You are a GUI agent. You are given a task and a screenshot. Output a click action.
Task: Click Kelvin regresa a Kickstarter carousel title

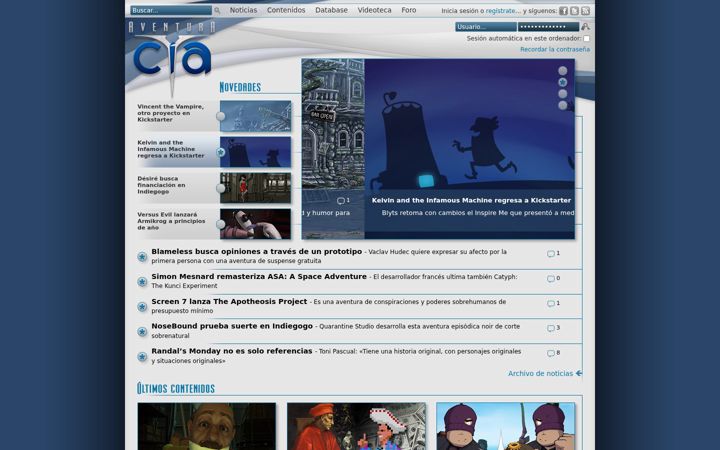pos(472,200)
